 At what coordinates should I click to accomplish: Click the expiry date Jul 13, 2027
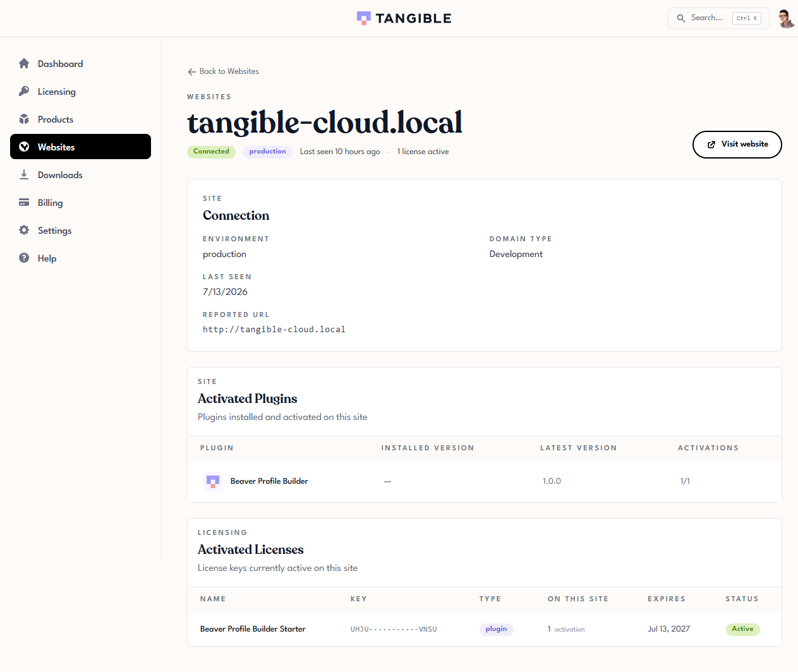(668, 629)
